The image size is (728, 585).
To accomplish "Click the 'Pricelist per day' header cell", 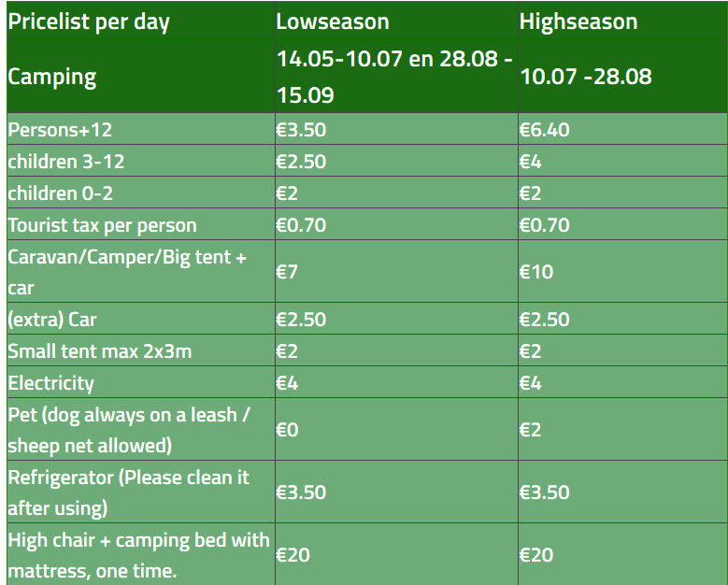I will tap(141, 21).
